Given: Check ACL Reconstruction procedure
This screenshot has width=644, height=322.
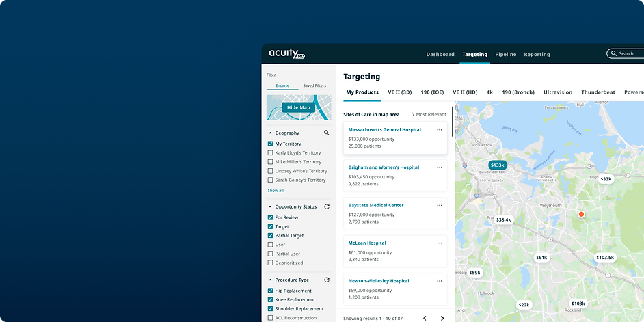Looking at the screenshot, I should coord(270,317).
